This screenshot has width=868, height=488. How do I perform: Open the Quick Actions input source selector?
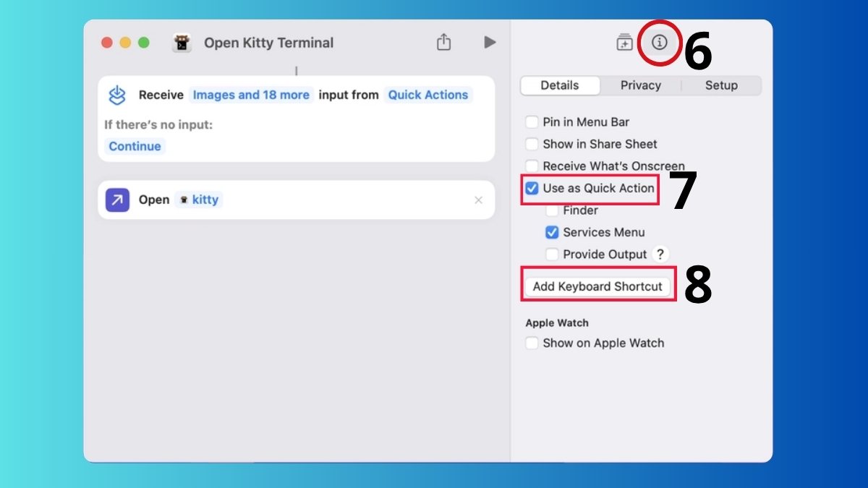click(x=428, y=95)
